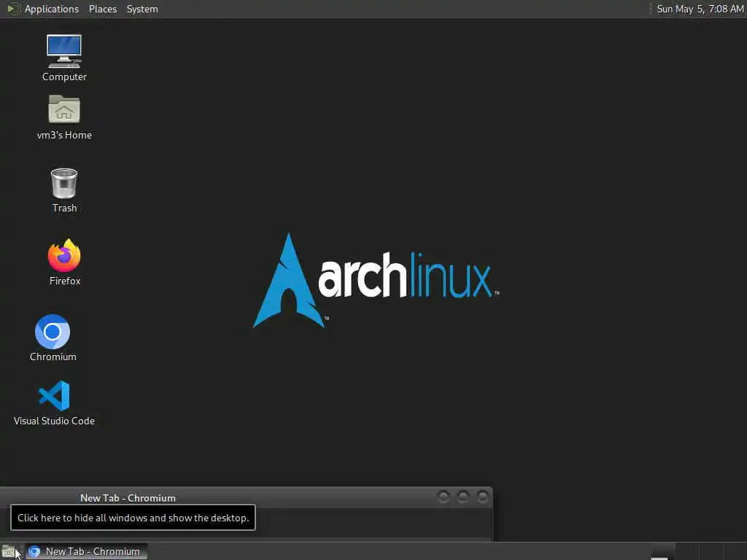Open the Applications menu
747x560 pixels.
pyautogui.click(x=52, y=9)
